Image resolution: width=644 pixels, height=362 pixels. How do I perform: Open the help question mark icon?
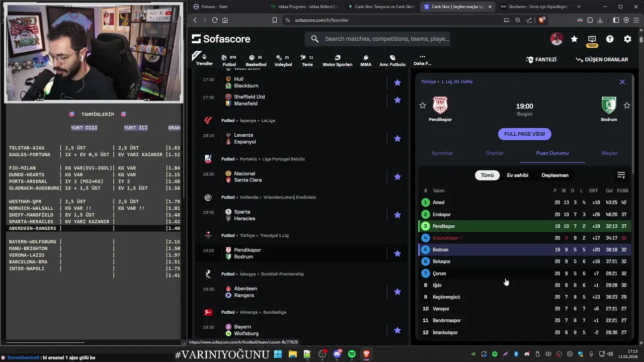[x=610, y=39]
